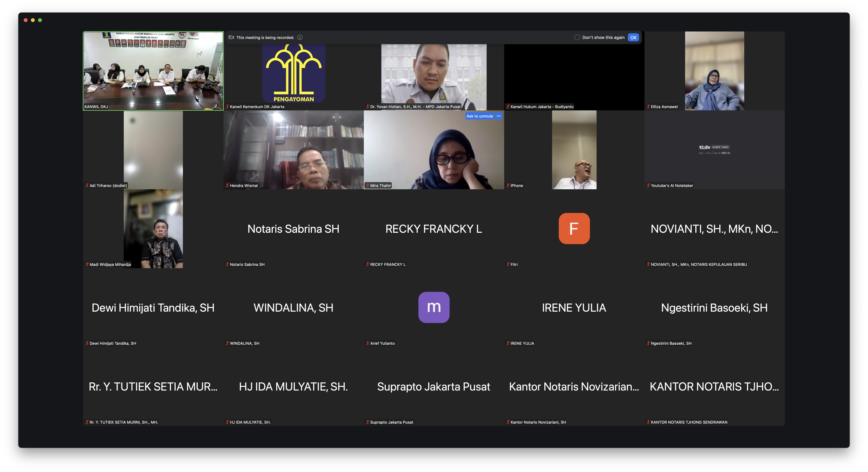
Task: Select Fitri's orange F avatar tile
Action: point(574,229)
